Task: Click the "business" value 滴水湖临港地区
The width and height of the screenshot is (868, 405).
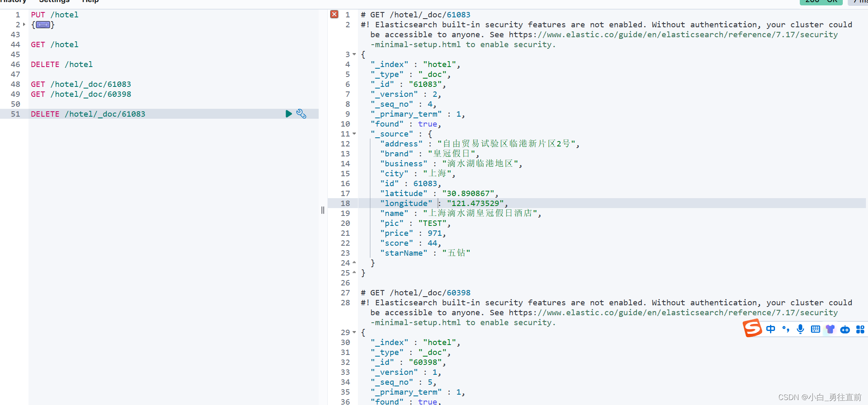Action: 480,163
